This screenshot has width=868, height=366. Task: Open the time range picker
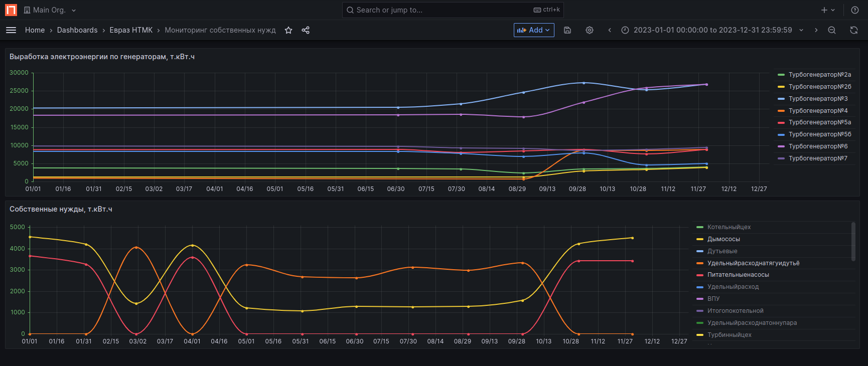pyautogui.click(x=712, y=30)
